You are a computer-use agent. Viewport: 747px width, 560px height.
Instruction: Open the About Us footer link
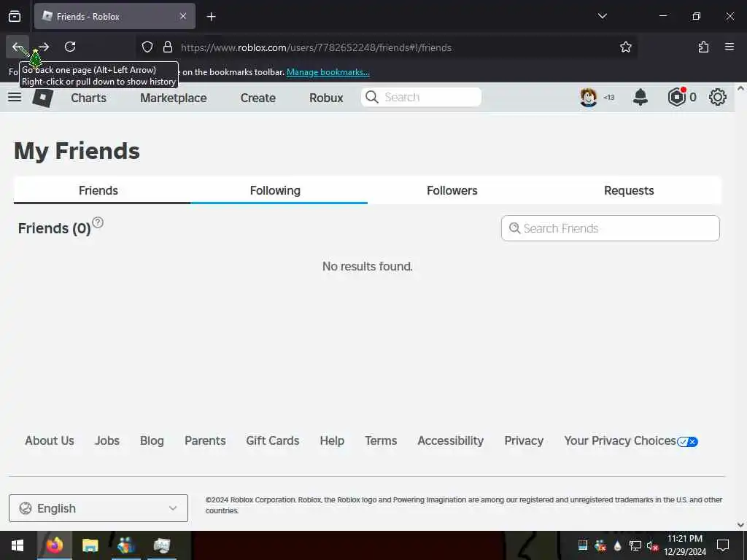50,441
